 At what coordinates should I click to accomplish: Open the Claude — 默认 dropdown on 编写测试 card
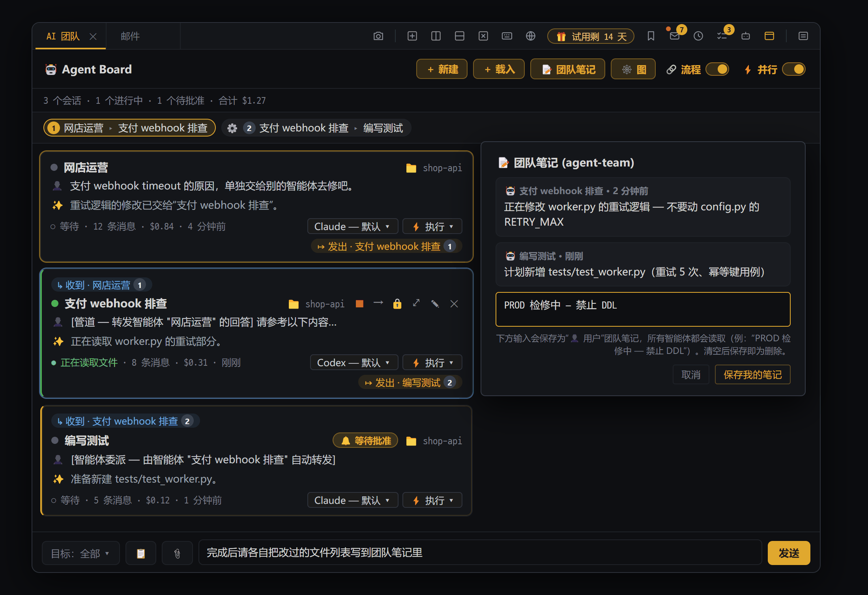(352, 500)
